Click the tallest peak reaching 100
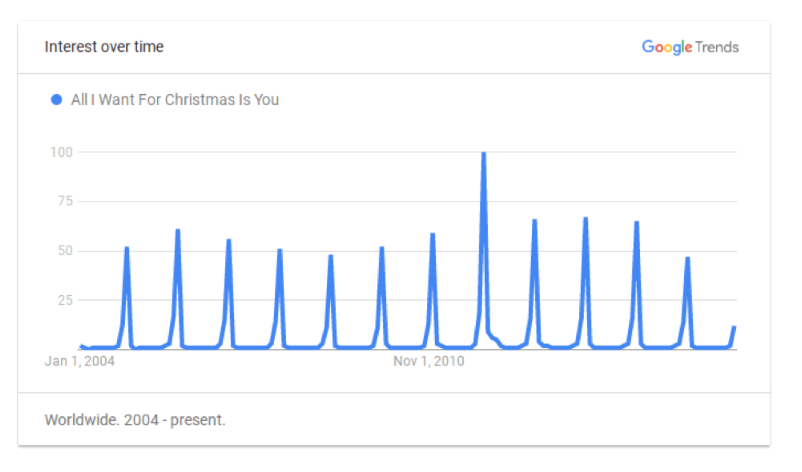Screen dimensions: 802x472 click(483, 153)
